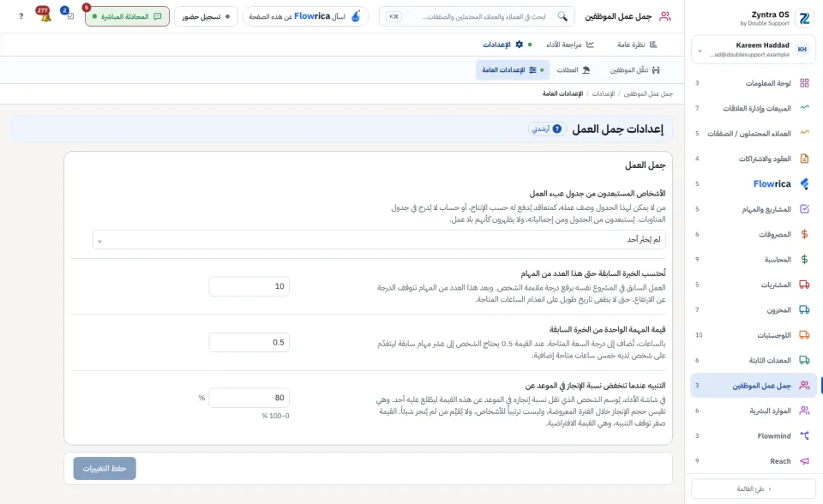Image resolution: width=823 pixels, height=504 pixels.
Task: Click the purchases truck icon
Action: (x=804, y=285)
